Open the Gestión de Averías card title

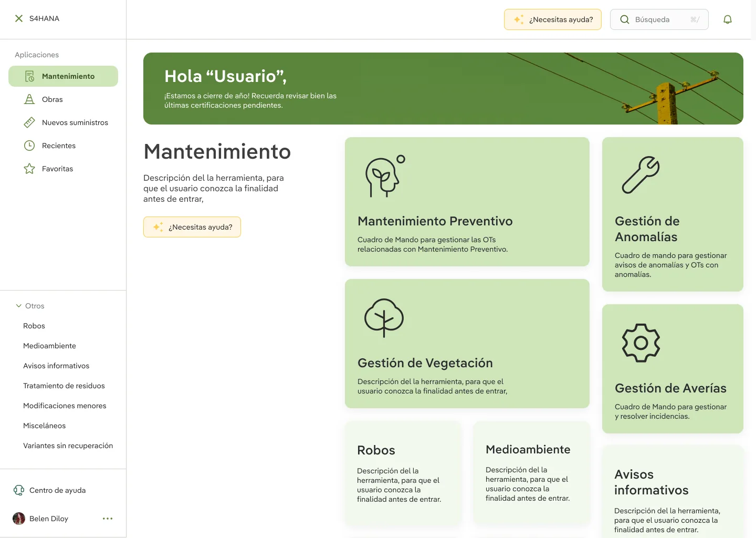[671, 388]
